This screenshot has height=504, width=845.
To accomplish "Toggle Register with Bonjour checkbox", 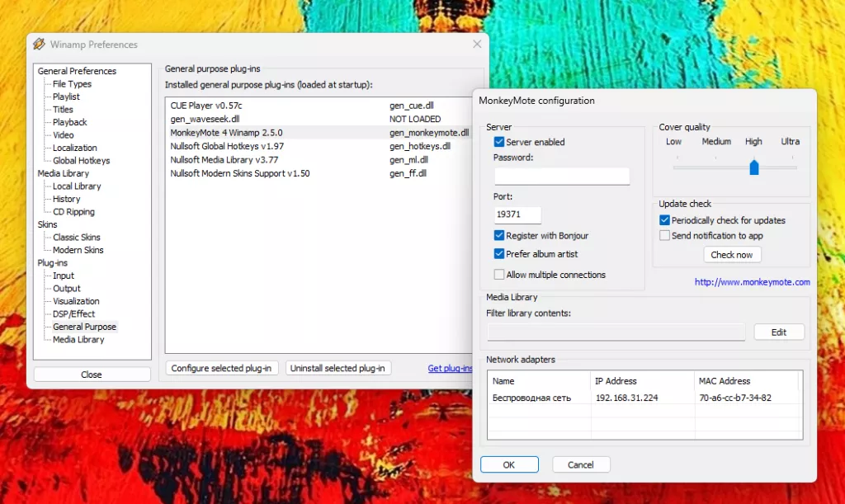I will [499, 236].
